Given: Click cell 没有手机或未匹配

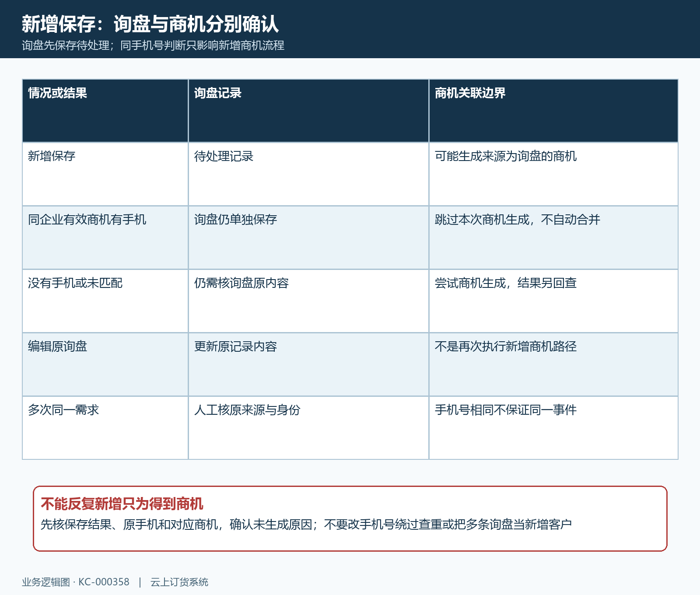Looking at the screenshot, I should click(x=105, y=301).
